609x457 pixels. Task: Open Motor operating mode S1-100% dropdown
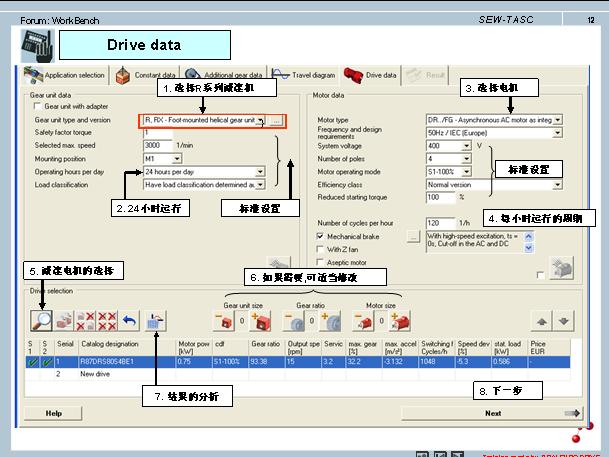click(466, 171)
